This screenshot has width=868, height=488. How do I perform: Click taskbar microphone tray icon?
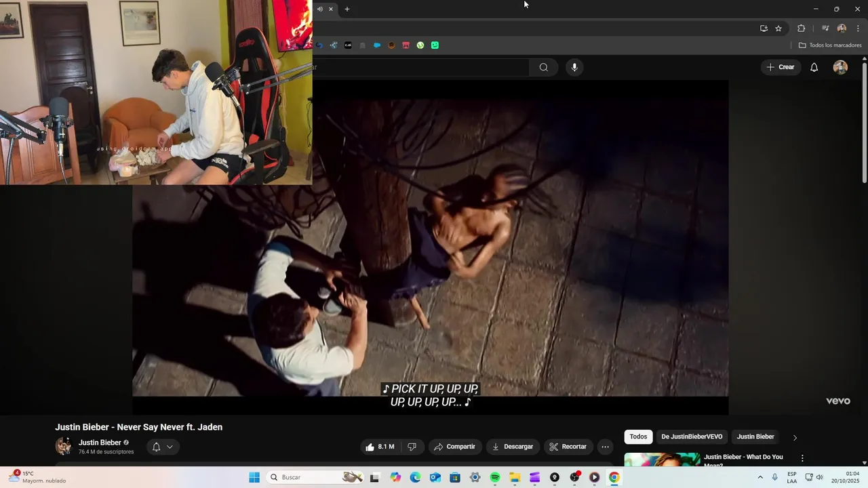pos(775,477)
